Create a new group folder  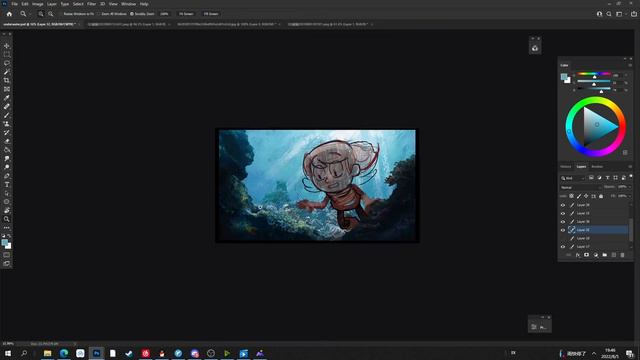604,255
